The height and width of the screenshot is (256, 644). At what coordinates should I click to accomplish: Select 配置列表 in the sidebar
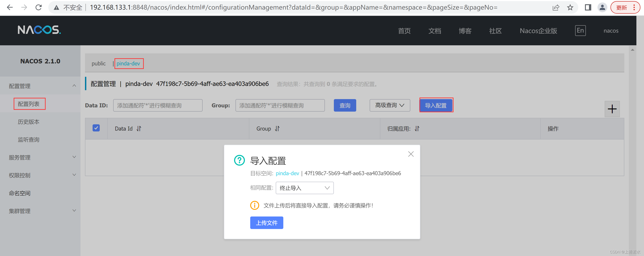click(29, 104)
